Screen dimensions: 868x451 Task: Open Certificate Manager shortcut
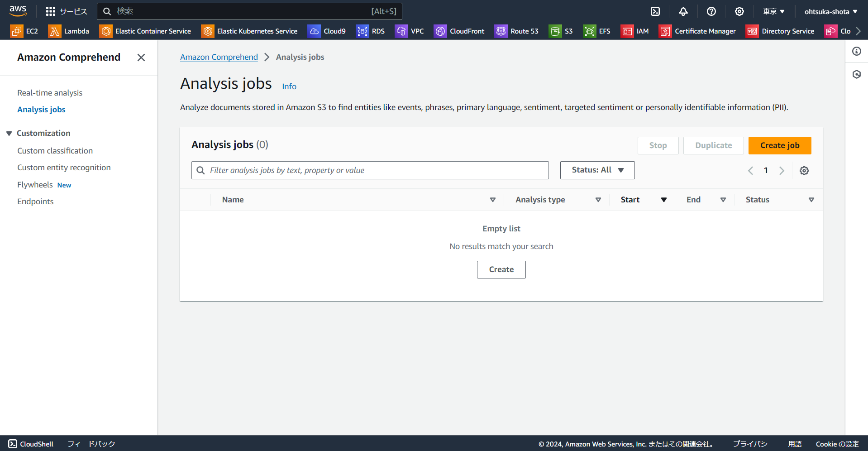697,31
